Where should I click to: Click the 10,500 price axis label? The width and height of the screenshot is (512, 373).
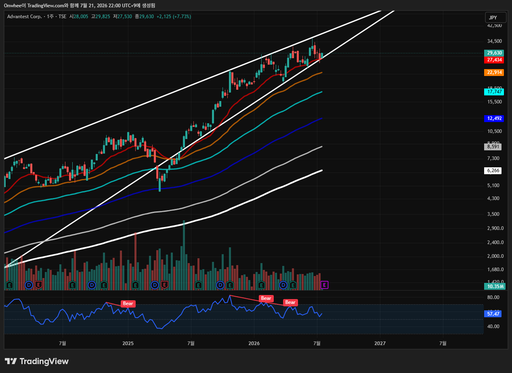tap(494, 131)
